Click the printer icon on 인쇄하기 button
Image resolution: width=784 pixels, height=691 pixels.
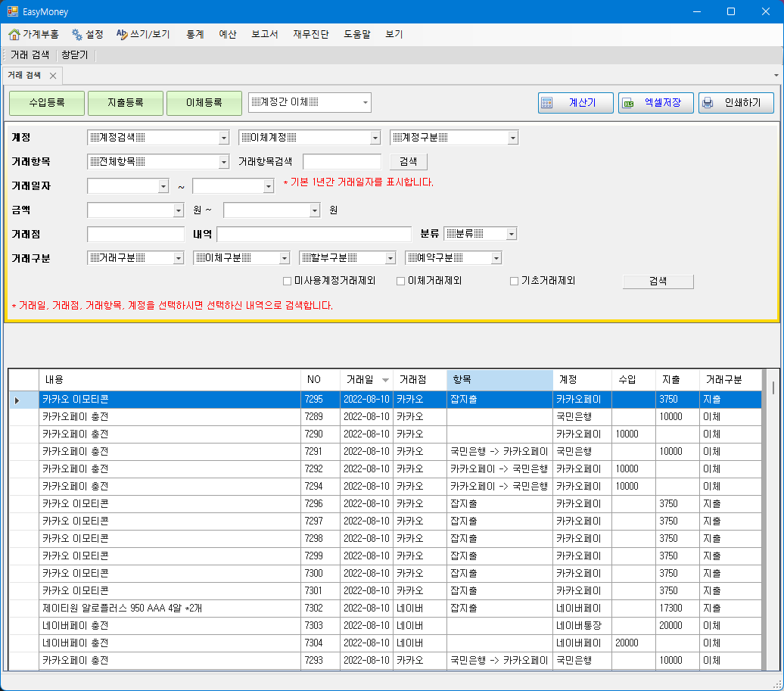point(708,103)
